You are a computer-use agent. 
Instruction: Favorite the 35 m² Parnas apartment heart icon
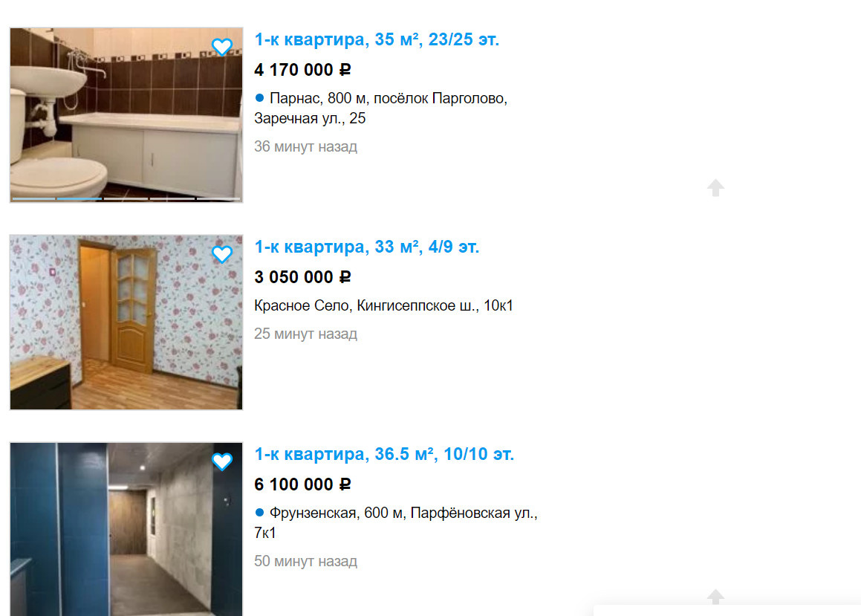(222, 47)
